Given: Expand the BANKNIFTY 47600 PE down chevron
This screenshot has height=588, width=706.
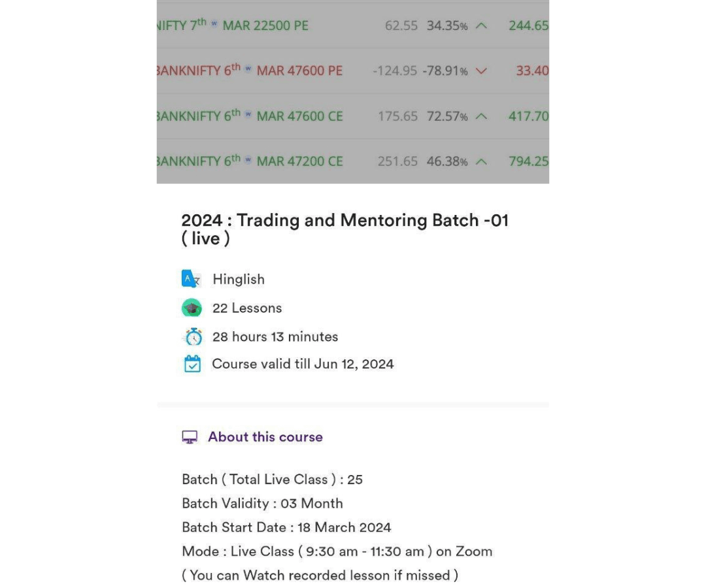Looking at the screenshot, I should tap(482, 71).
